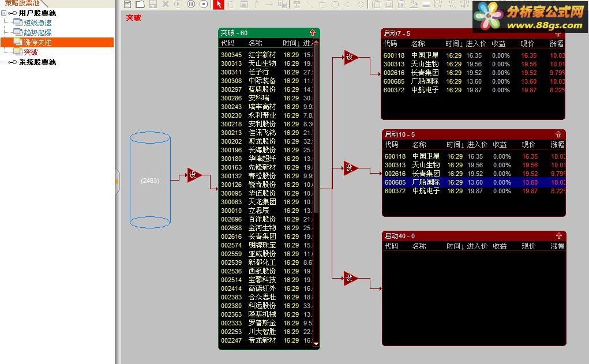Select the list table shape tool
The image size is (589, 364).
[244, 4]
